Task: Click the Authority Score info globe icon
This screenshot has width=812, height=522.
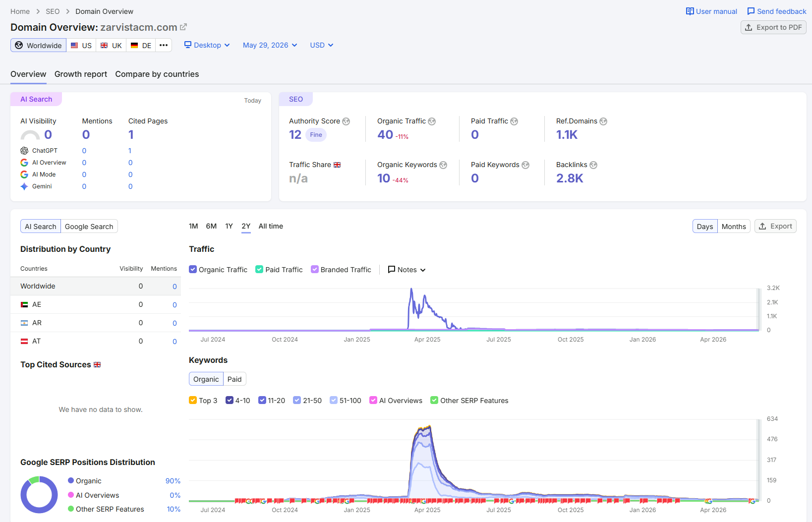Action: click(346, 121)
